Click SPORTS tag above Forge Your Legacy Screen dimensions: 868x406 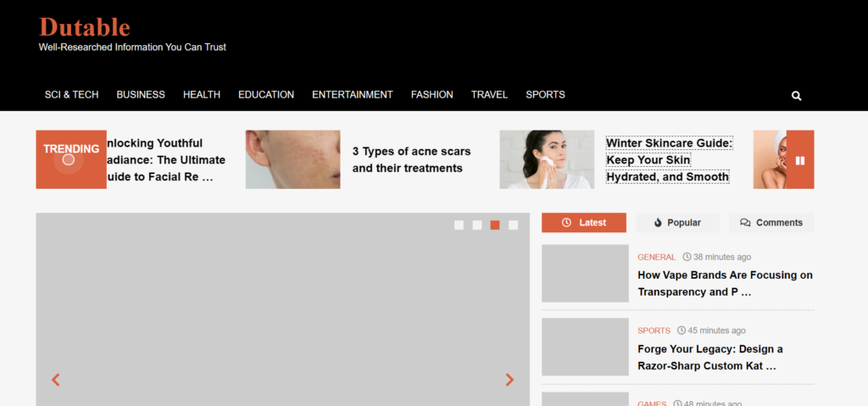click(x=654, y=331)
